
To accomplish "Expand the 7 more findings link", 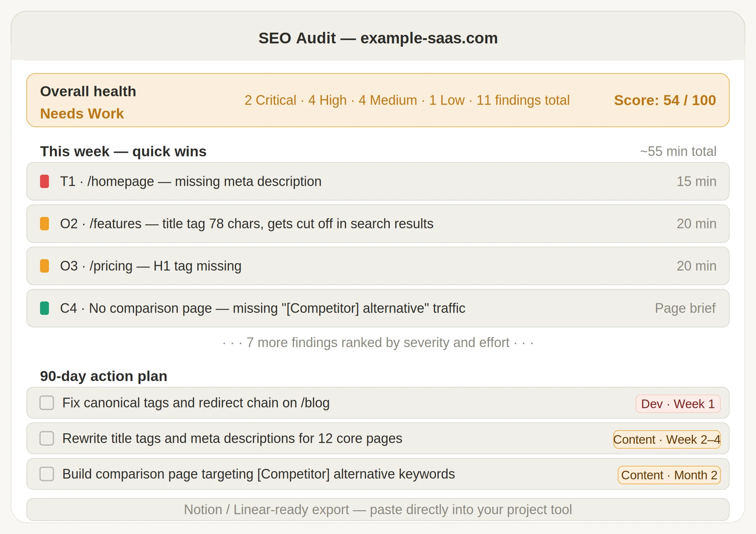I will tap(378, 343).
